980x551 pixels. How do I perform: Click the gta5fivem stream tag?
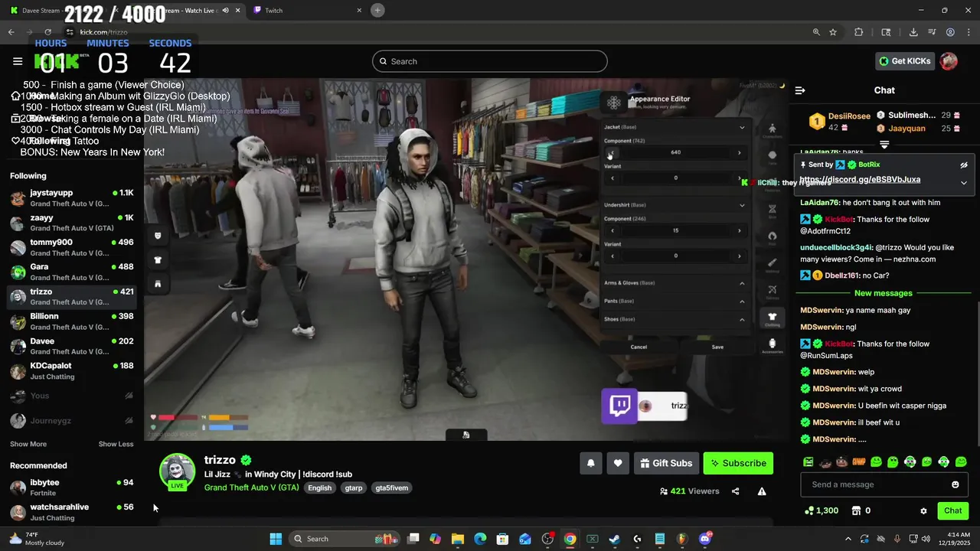(391, 488)
